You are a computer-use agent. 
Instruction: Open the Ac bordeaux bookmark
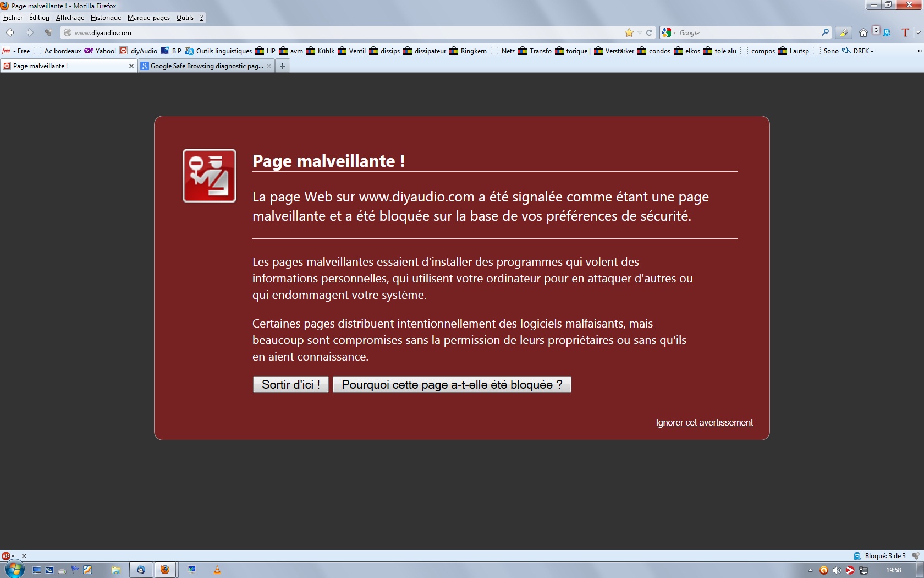[57, 51]
